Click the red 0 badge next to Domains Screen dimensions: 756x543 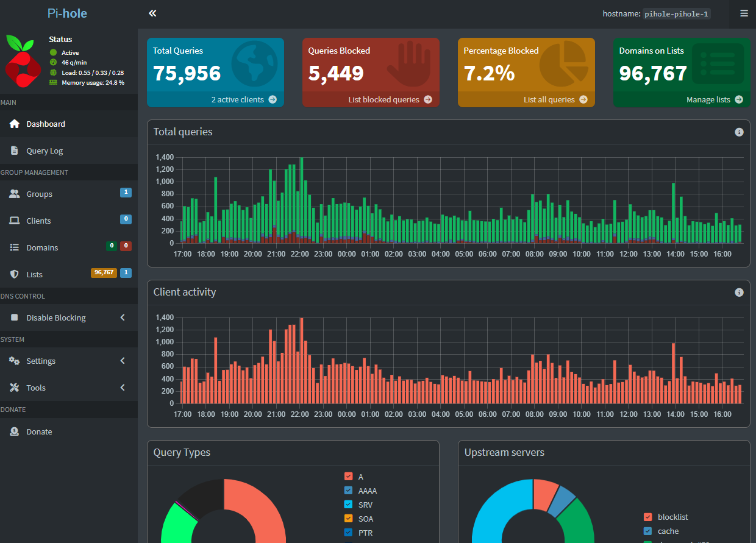pos(126,246)
